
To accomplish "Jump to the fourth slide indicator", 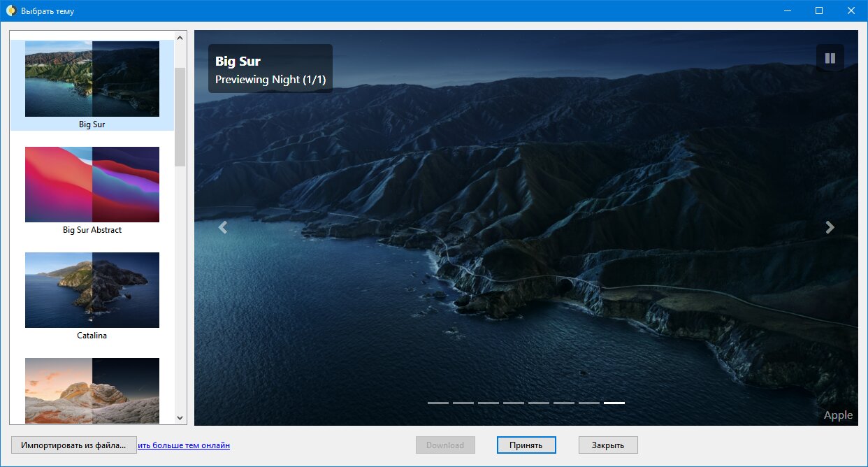I will [514, 403].
